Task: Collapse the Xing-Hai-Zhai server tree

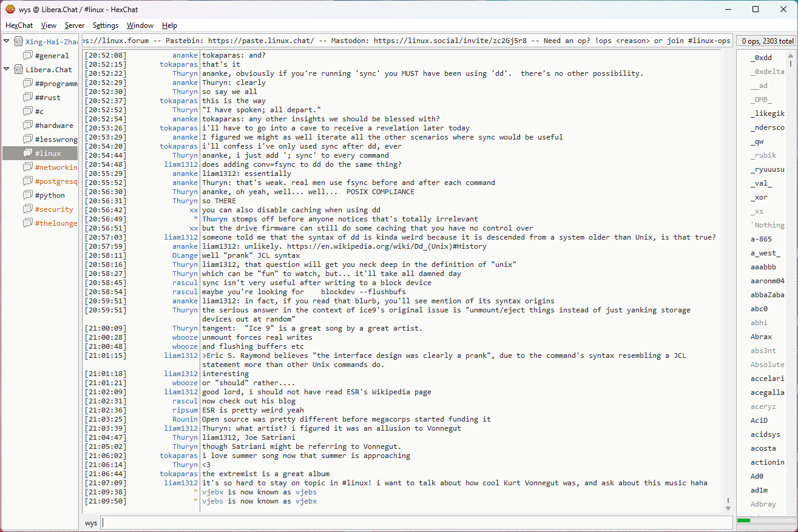Action: tap(7, 42)
